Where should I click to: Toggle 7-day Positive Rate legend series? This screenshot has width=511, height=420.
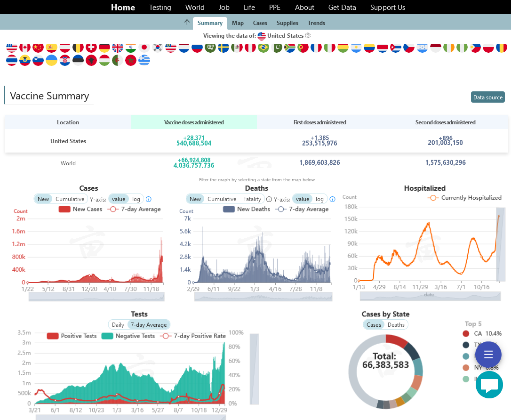pos(193,336)
